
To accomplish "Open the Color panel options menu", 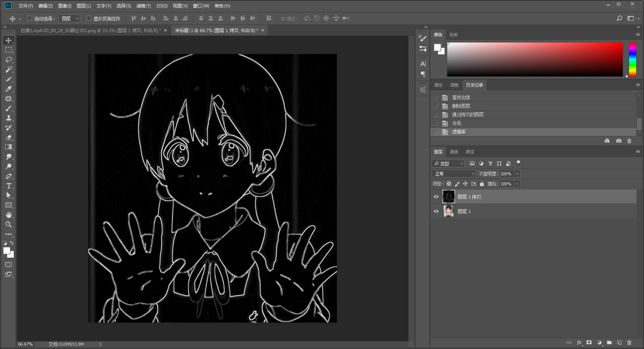I will [638, 35].
